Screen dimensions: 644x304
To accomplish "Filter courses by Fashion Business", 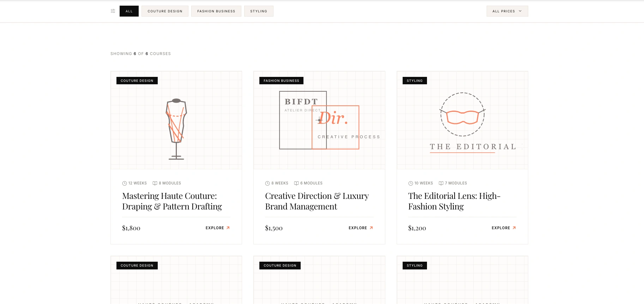I will click(x=216, y=11).
